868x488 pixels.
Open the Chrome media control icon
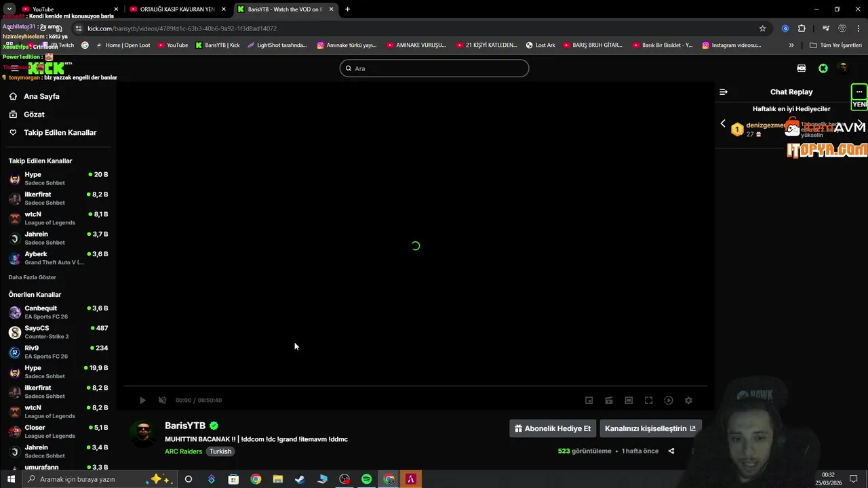click(x=825, y=28)
